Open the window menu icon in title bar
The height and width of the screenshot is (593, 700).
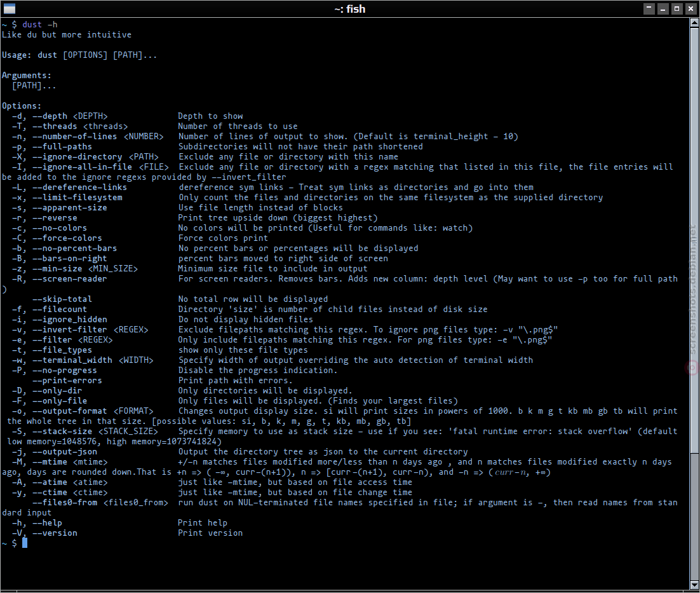tap(9, 8)
